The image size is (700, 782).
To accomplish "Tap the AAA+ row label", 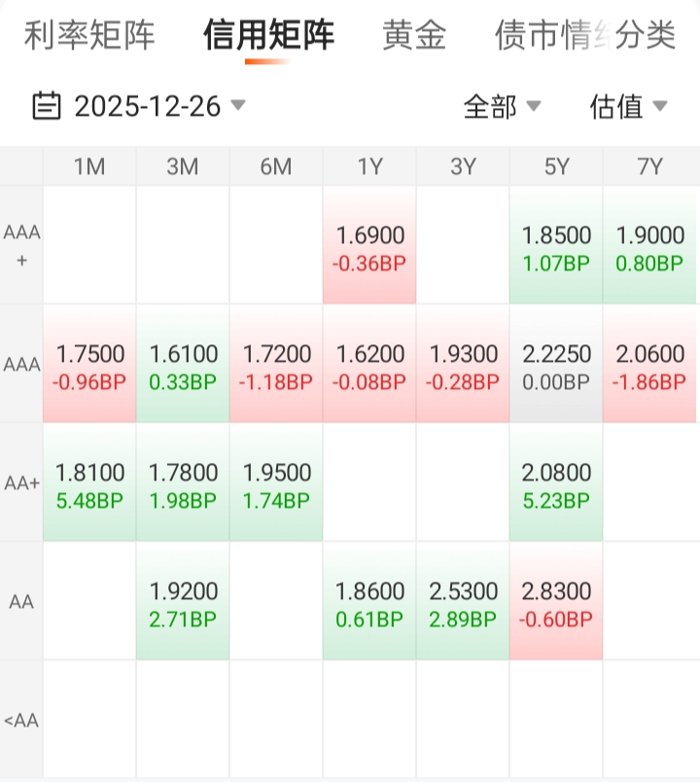I will [x=21, y=246].
